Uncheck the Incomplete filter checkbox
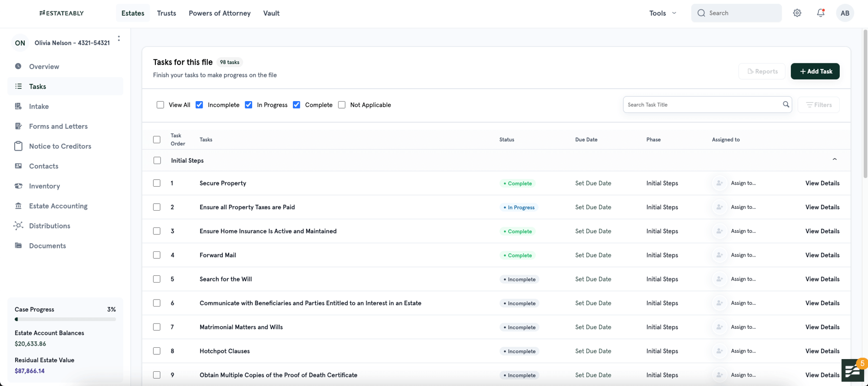Viewport: 868px width, 386px height. click(x=199, y=105)
